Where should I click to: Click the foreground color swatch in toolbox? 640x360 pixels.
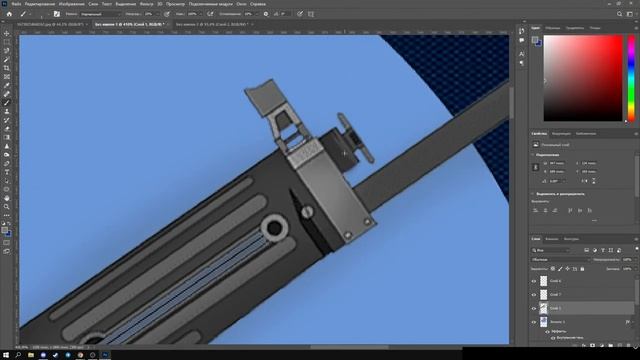[4, 230]
